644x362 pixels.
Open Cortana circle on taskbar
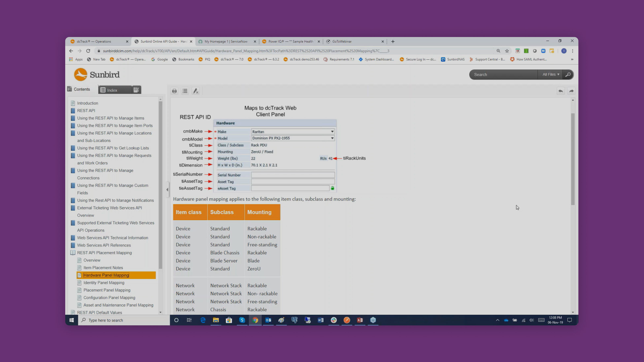point(176,320)
